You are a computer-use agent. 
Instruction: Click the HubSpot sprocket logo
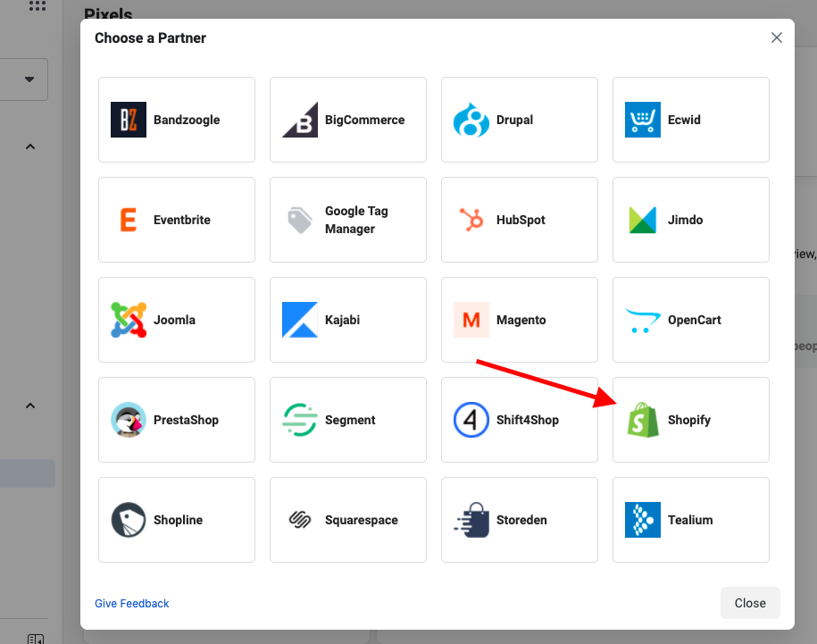tap(471, 220)
